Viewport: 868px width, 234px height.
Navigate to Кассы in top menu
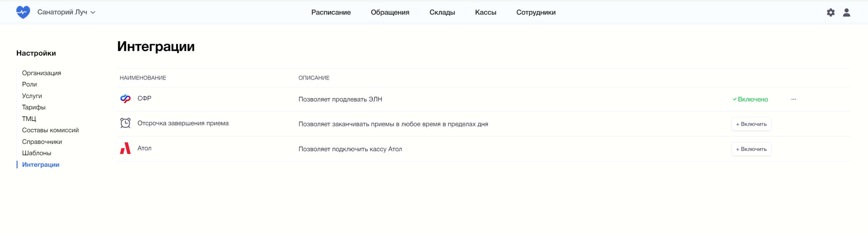pyautogui.click(x=485, y=13)
